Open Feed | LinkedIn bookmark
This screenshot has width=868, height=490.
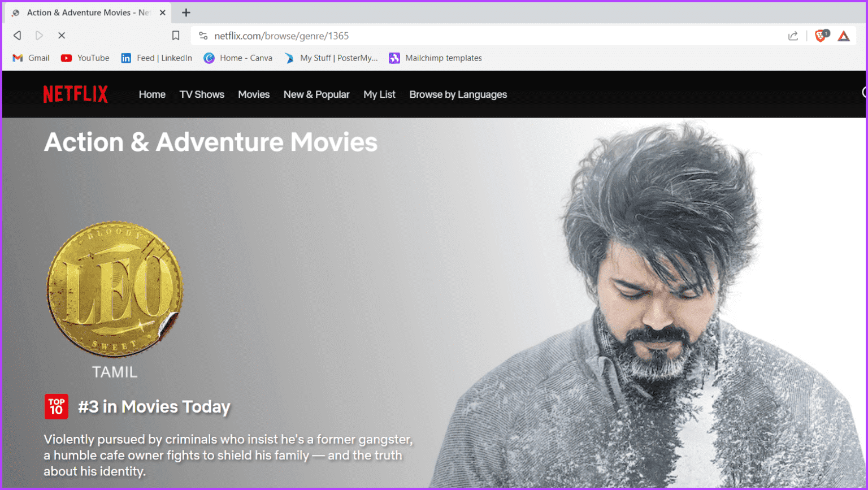click(157, 58)
